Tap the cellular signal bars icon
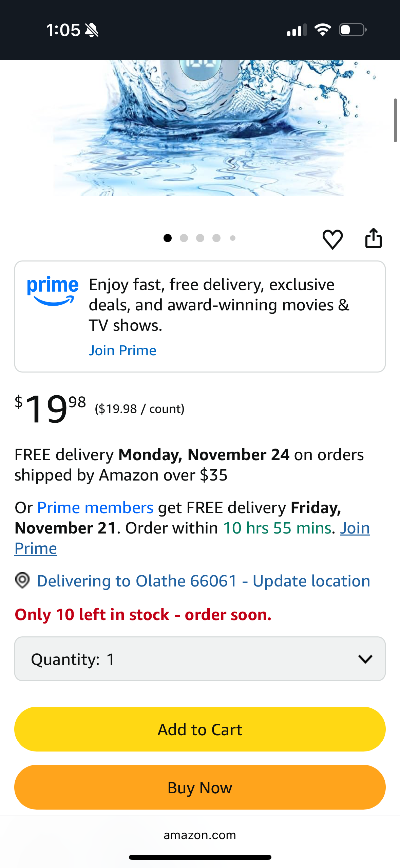The image size is (400, 868). (x=297, y=30)
